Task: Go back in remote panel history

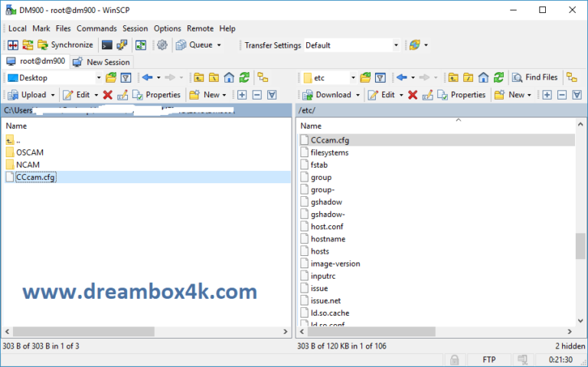Action: pyautogui.click(x=402, y=77)
